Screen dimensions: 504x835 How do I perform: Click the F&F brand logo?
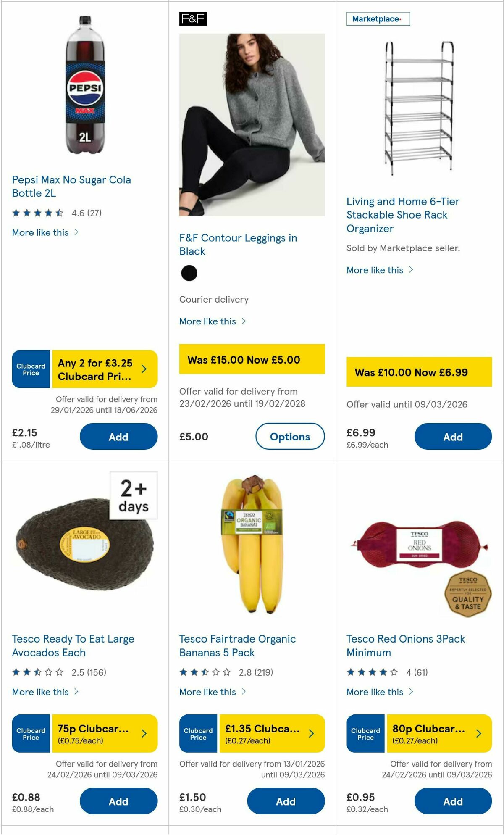(192, 18)
